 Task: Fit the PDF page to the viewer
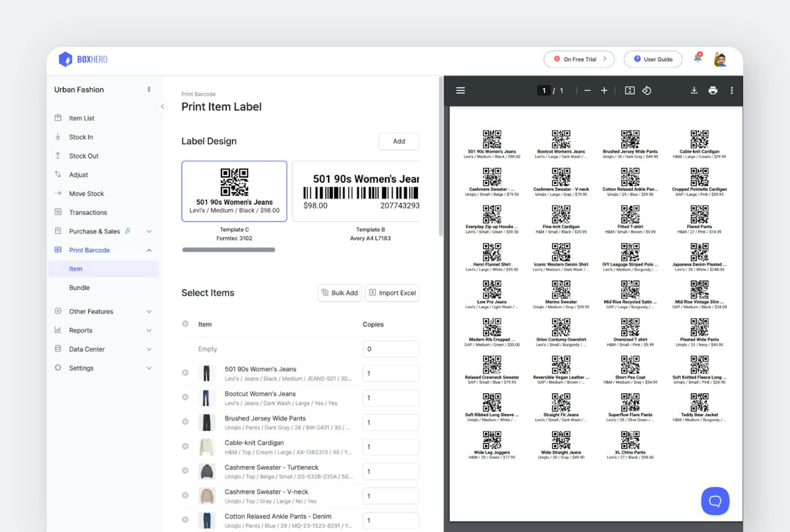(630, 91)
